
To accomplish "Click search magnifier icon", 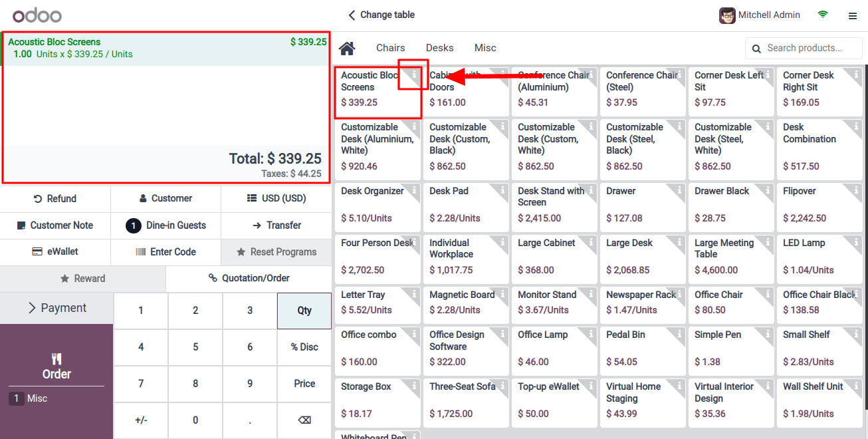I will 756,49.
